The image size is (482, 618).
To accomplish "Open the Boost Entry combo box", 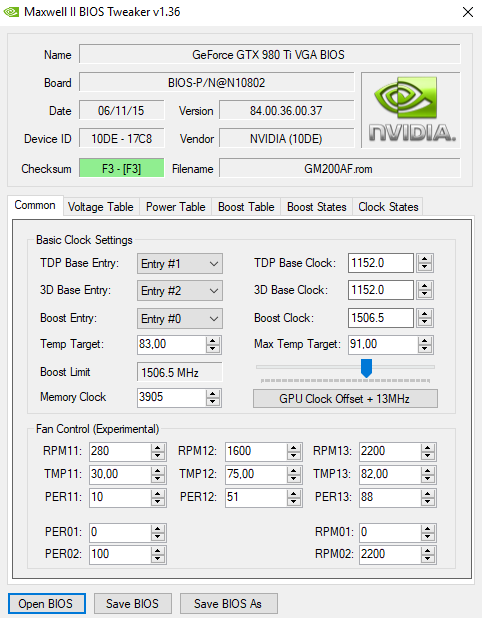I will [180, 318].
